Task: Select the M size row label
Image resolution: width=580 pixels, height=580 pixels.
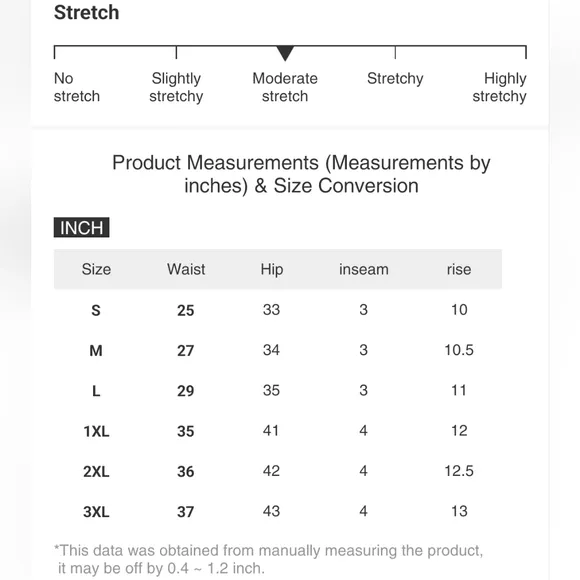Action: coord(96,351)
